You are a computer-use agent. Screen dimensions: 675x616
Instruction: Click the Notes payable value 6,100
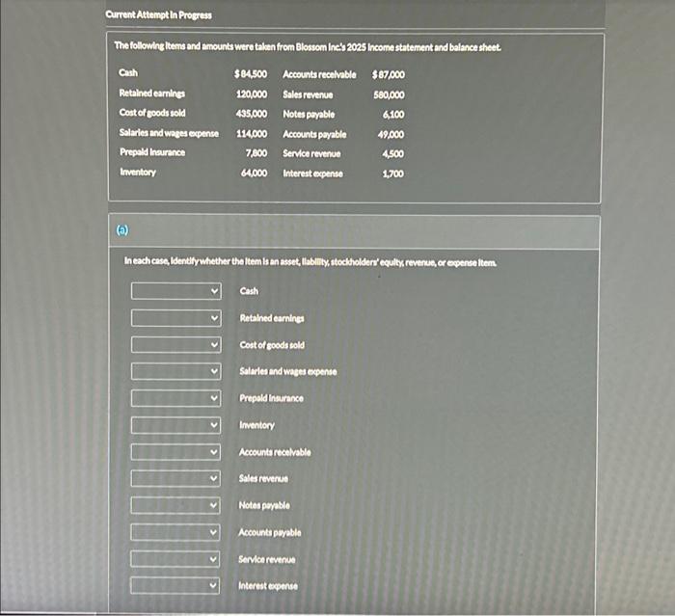tap(393, 115)
